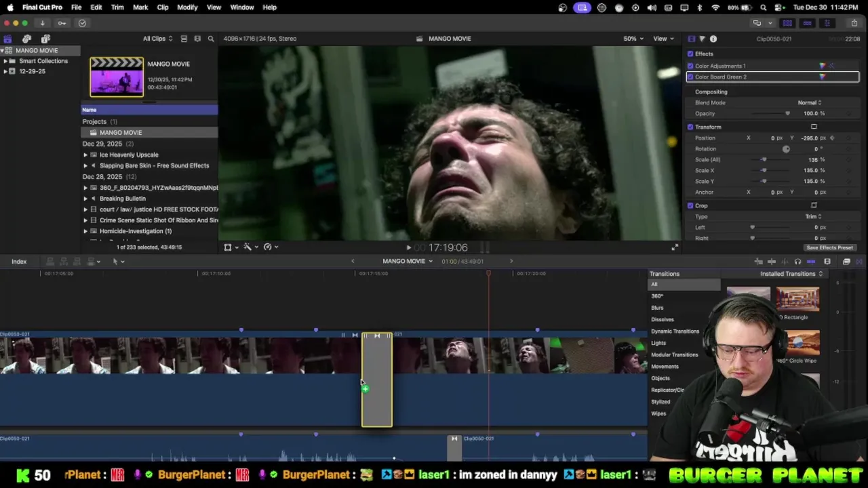
Task: Open the Mark menu
Action: coord(140,7)
